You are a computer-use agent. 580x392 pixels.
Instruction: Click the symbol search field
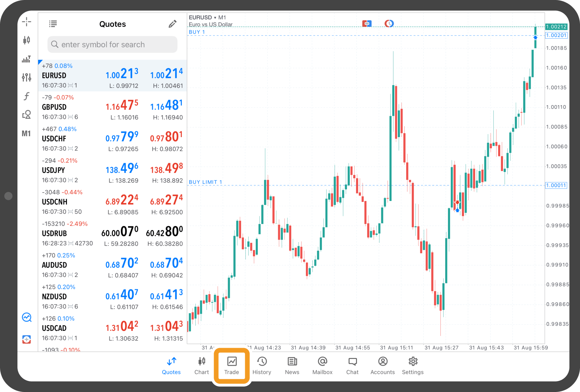coord(112,45)
